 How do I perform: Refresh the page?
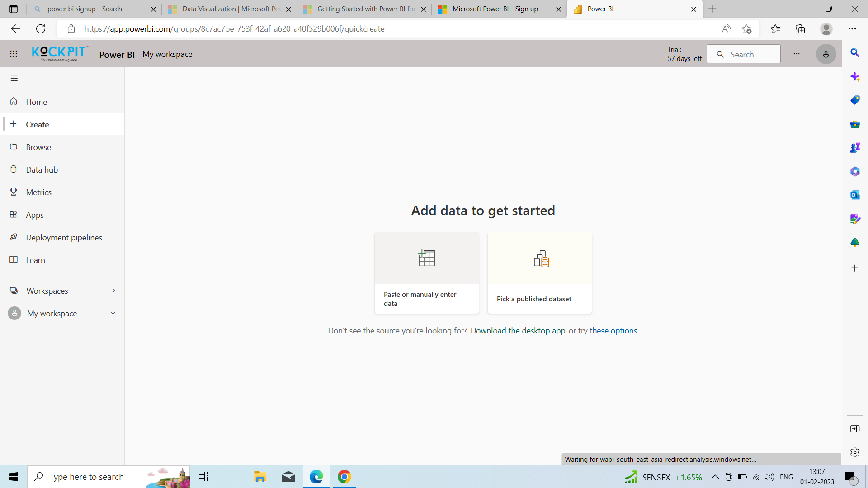coord(41,29)
